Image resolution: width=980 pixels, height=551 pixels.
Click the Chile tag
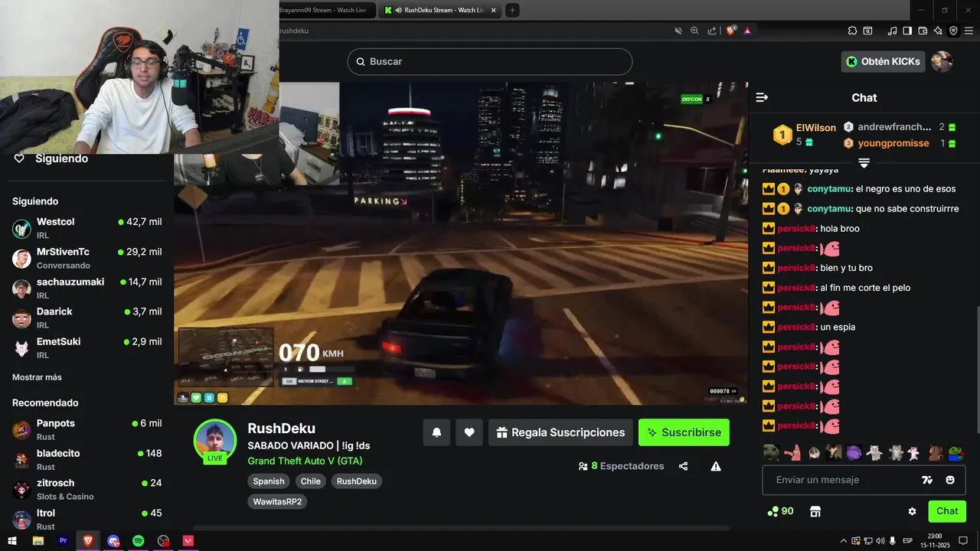click(311, 481)
